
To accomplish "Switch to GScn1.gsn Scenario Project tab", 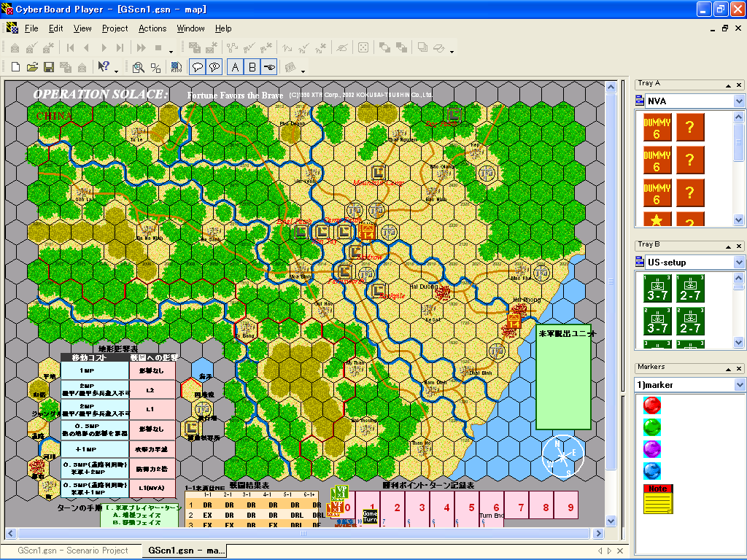I will 71,551.
